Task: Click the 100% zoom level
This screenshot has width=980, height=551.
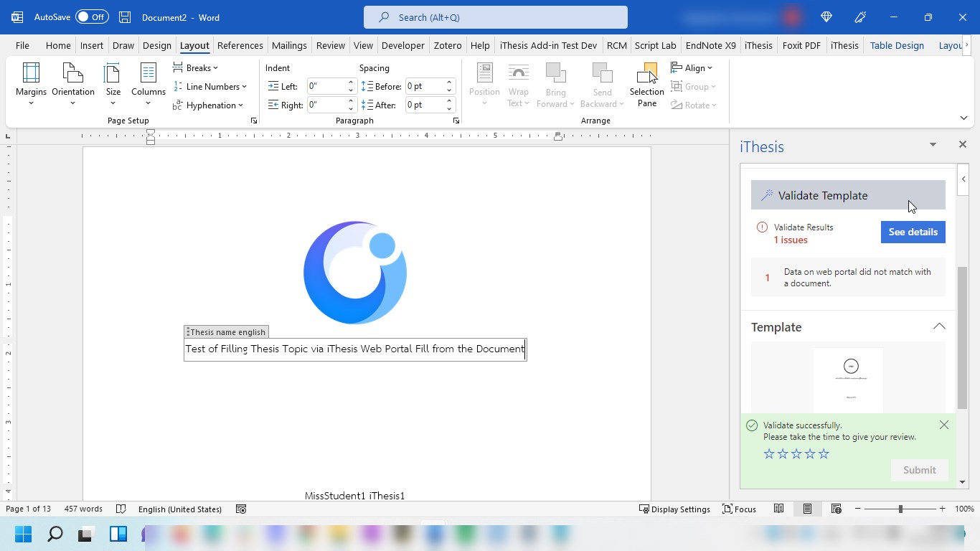Action: [x=965, y=509]
